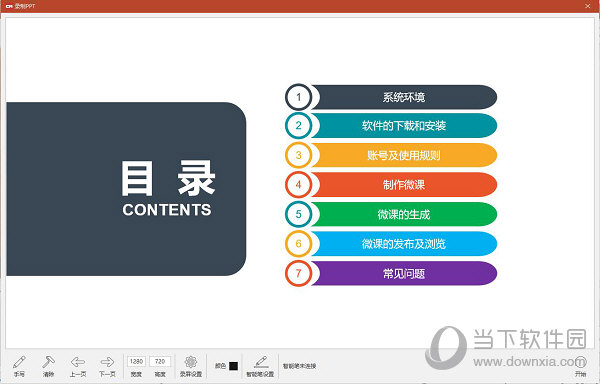Open 智能笔设置 smart pen settings
The width and height of the screenshot is (600, 384).
[x=260, y=366]
